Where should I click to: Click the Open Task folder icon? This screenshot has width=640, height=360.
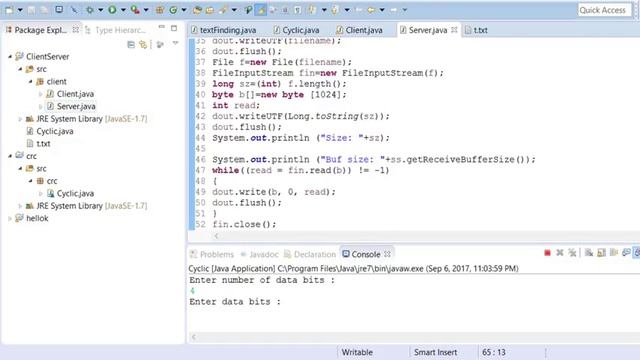210,10
